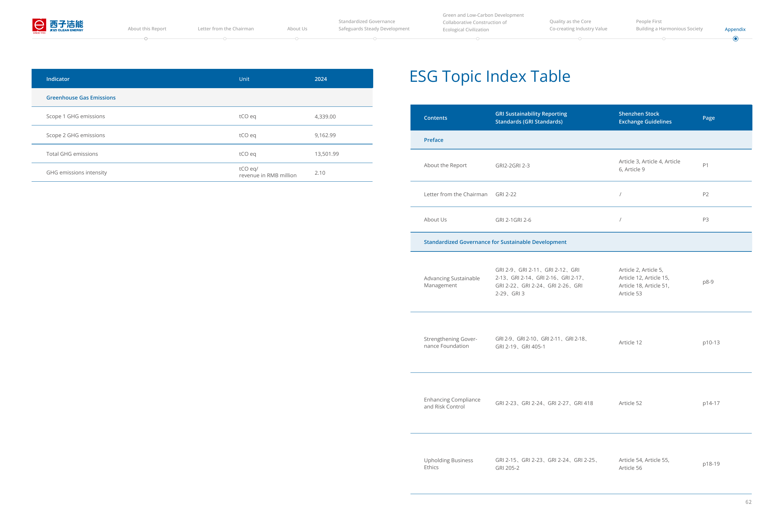Select the Strengthening Governance Foundation row label
The image size is (784, 532).
pos(450,342)
